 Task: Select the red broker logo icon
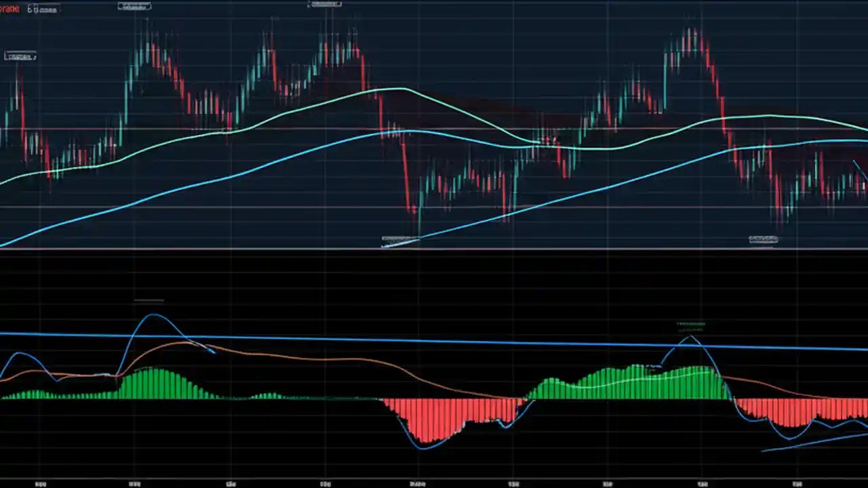coord(9,8)
